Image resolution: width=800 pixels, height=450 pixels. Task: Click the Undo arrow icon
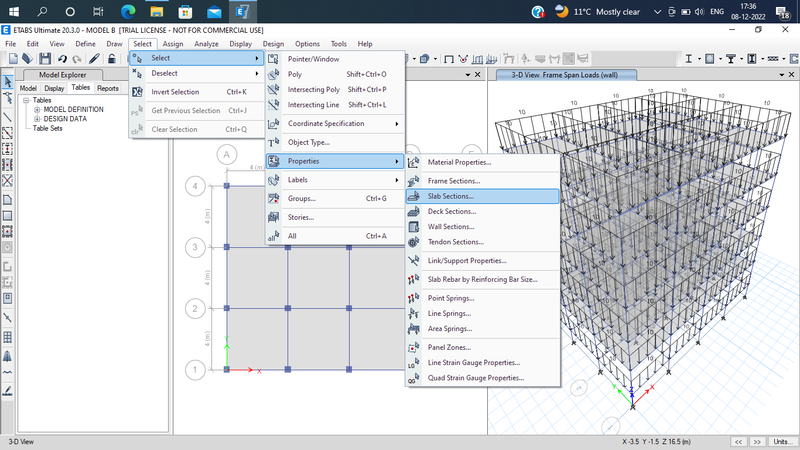click(62, 59)
